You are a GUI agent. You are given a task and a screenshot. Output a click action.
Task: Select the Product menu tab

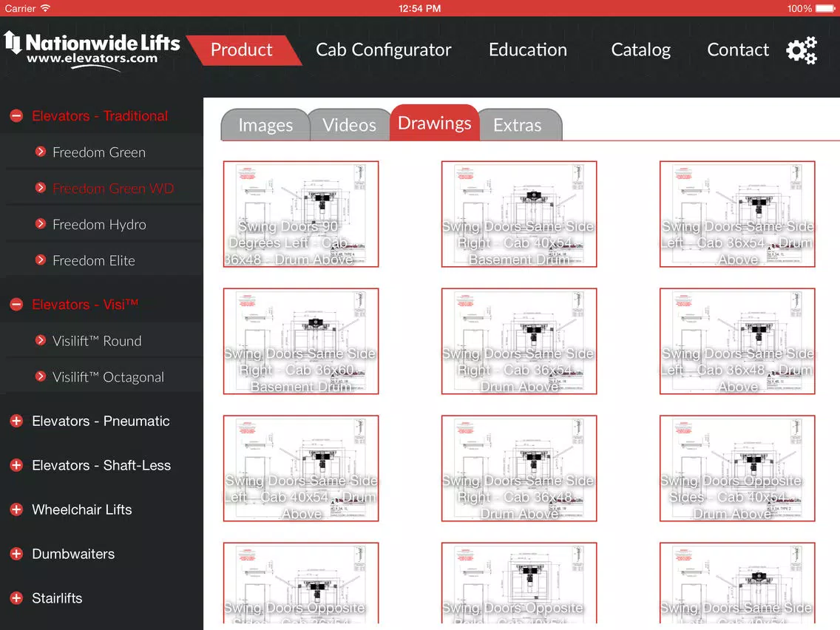click(244, 50)
